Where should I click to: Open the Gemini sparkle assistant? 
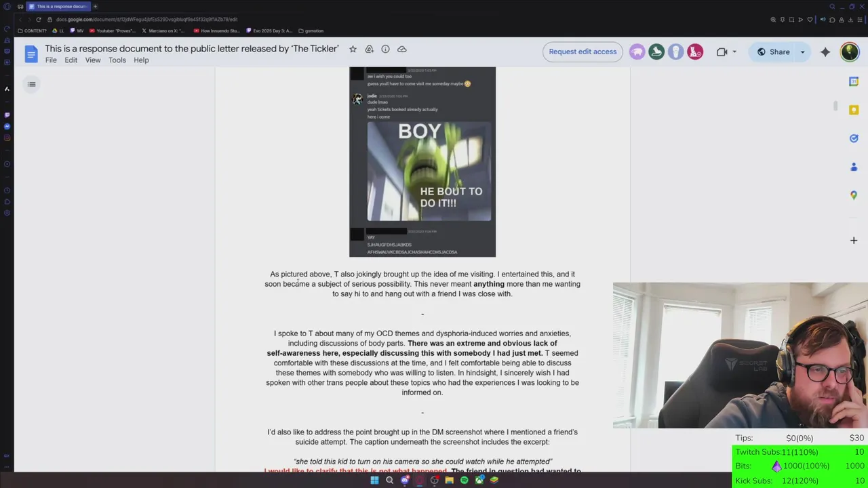pos(825,52)
